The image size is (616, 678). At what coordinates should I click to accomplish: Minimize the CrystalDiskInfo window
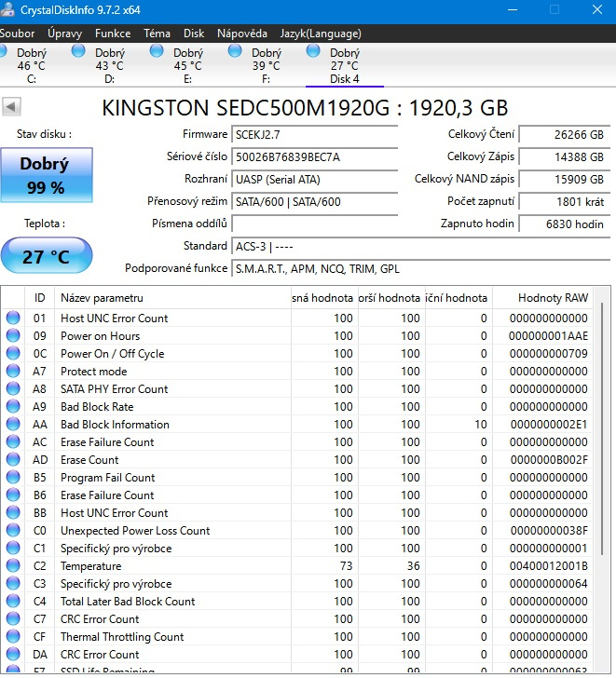pos(513,9)
